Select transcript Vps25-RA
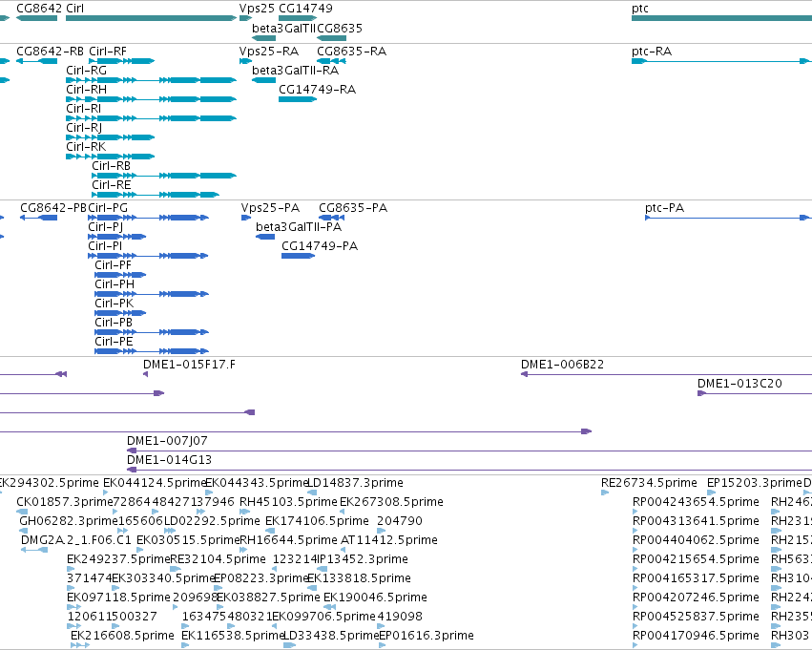 point(269,52)
